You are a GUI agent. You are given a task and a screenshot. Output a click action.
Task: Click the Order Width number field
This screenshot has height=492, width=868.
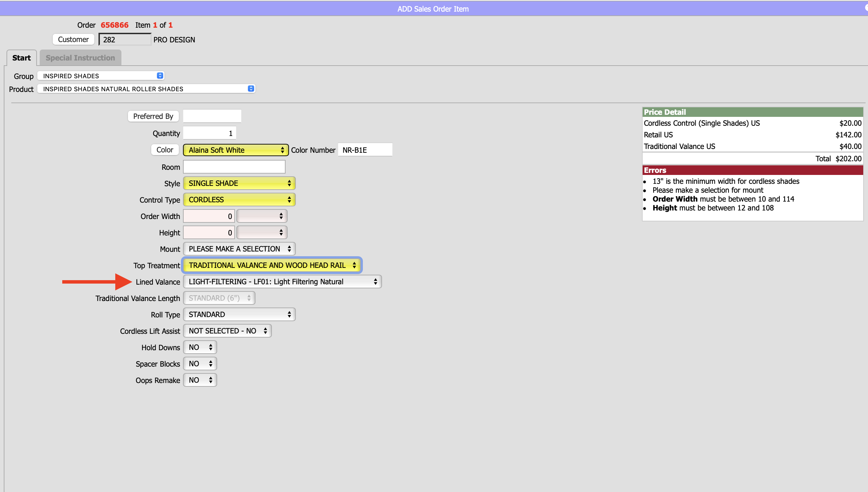click(209, 216)
